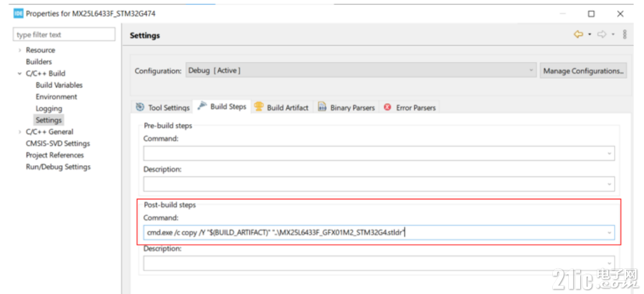Viewport: 644px width, 294px height.
Task: Click the type filter text field
Action: 64,35
